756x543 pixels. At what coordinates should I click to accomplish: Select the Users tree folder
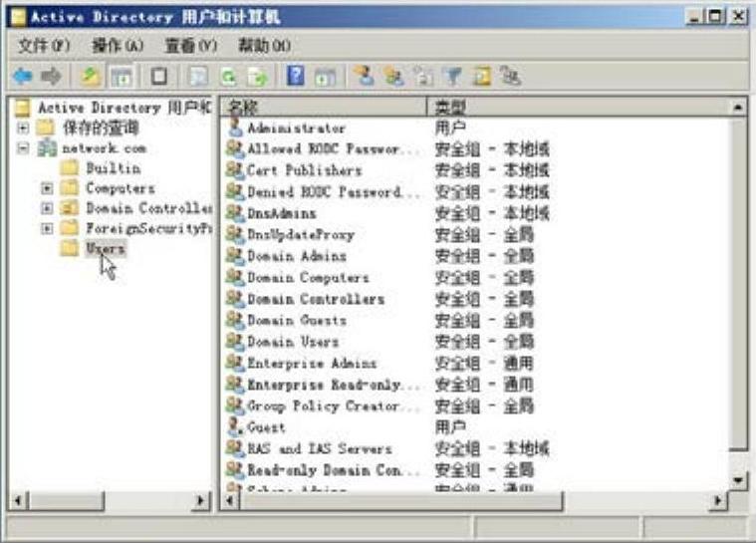pyautogui.click(x=106, y=248)
